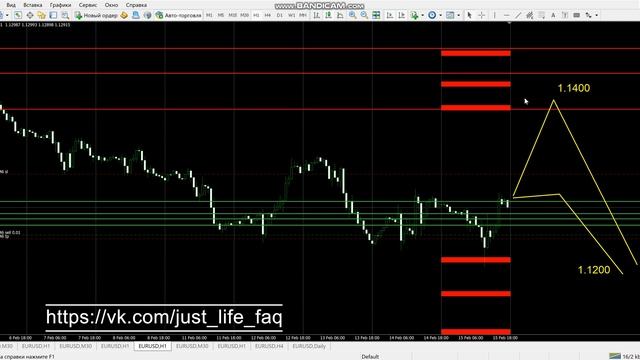Open the chart templates icon

coord(450,15)
